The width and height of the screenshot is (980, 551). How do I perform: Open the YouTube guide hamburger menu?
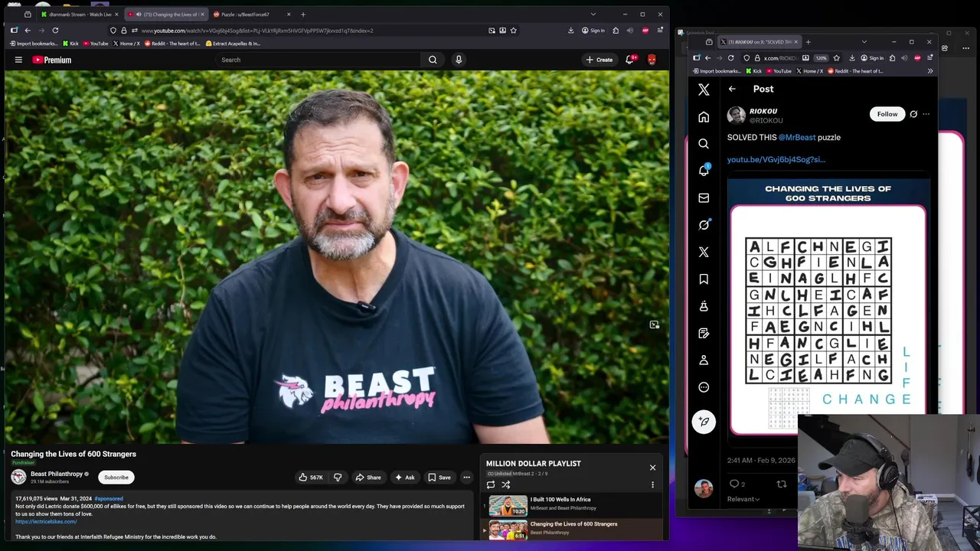pos(18,60)
